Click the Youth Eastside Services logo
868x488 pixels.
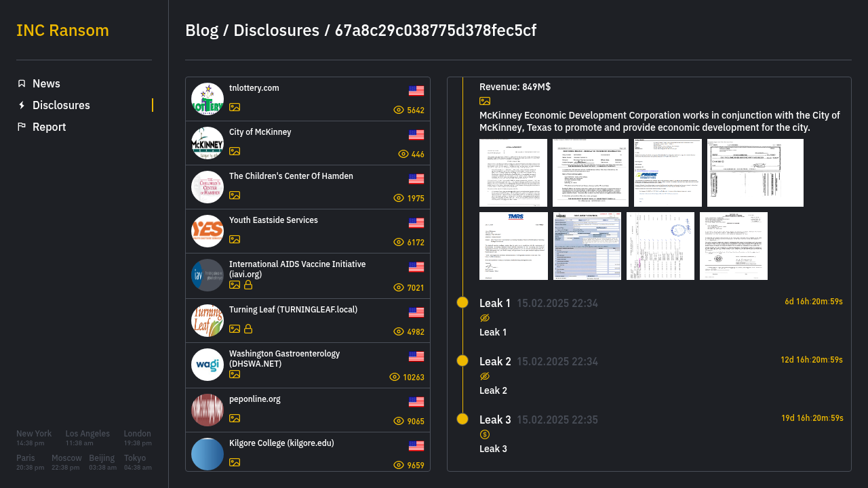(x=208, y=231)
